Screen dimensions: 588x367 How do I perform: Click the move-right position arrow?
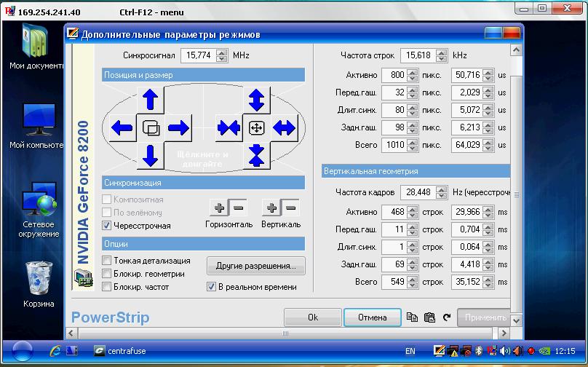point(178,128)
